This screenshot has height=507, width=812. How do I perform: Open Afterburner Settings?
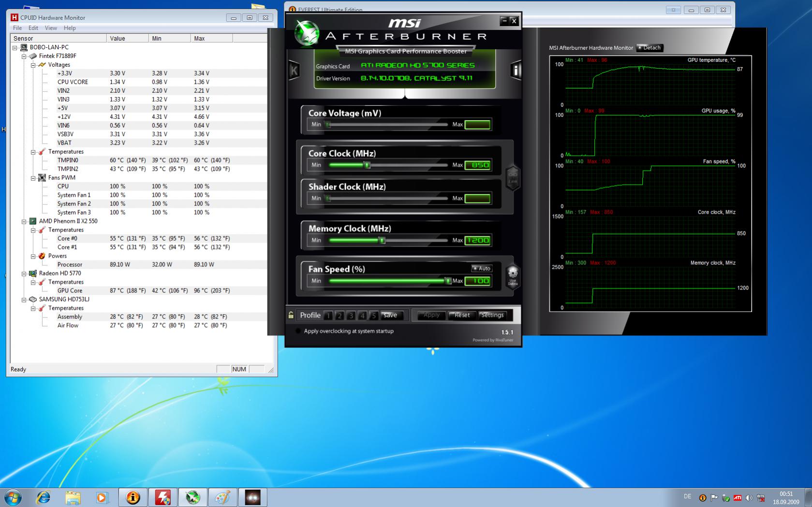coord(492,315)
